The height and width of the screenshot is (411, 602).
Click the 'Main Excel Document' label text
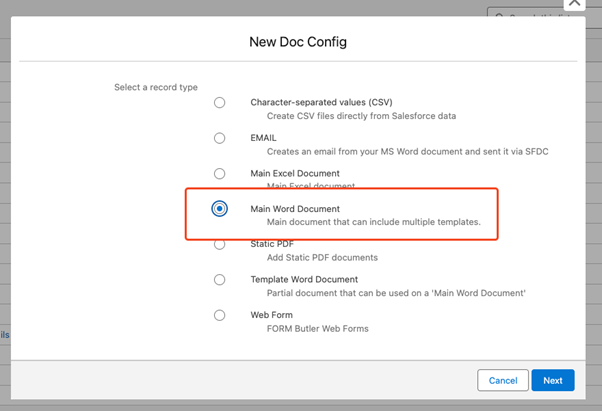[x=295, y=173]
